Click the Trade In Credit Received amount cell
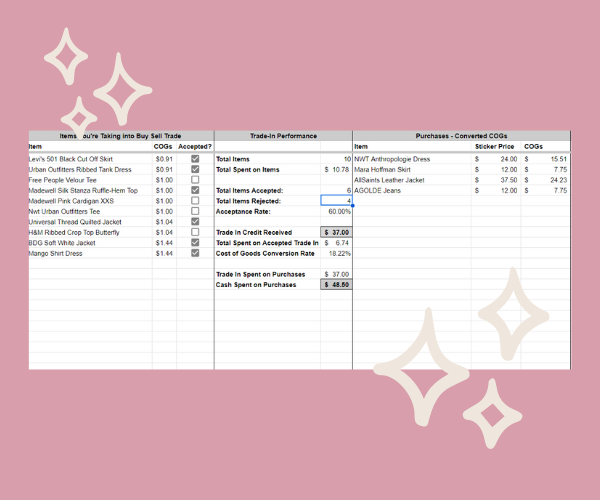 (x=336, y=232)
